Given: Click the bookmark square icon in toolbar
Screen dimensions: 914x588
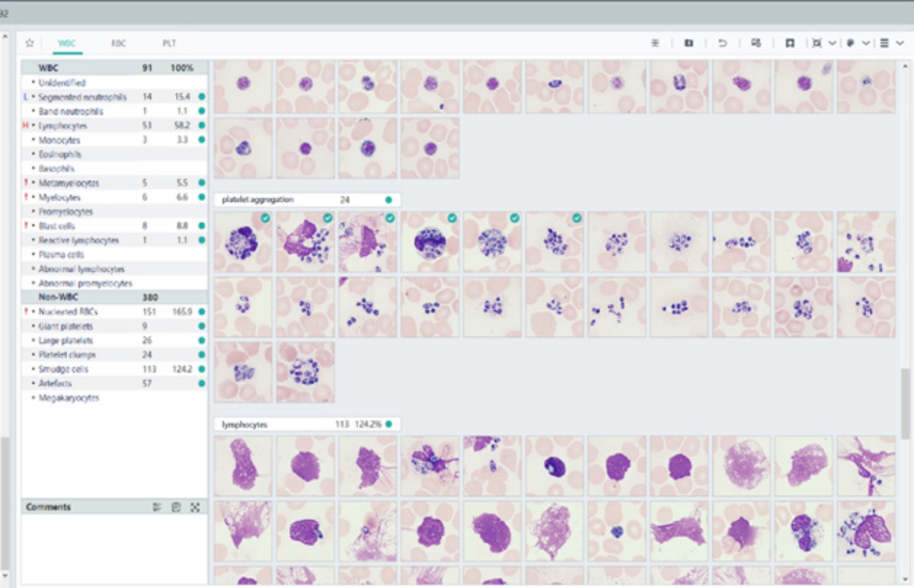Looking at the screenshot, I should (789, 43).
